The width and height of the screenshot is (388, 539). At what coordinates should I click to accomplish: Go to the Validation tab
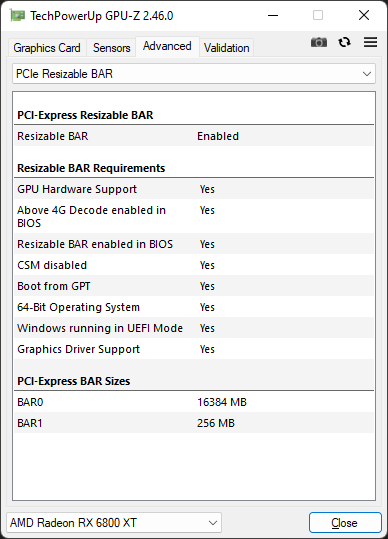(226, 48)
